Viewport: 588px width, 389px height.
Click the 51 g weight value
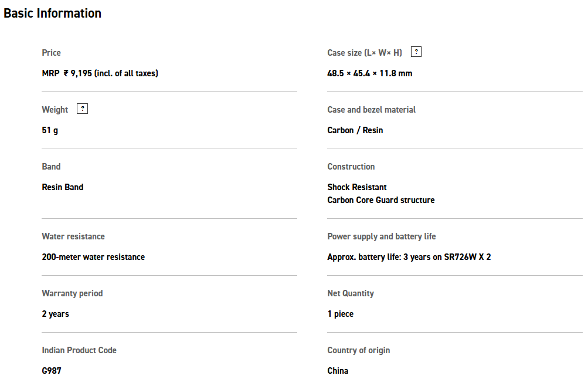50,130
